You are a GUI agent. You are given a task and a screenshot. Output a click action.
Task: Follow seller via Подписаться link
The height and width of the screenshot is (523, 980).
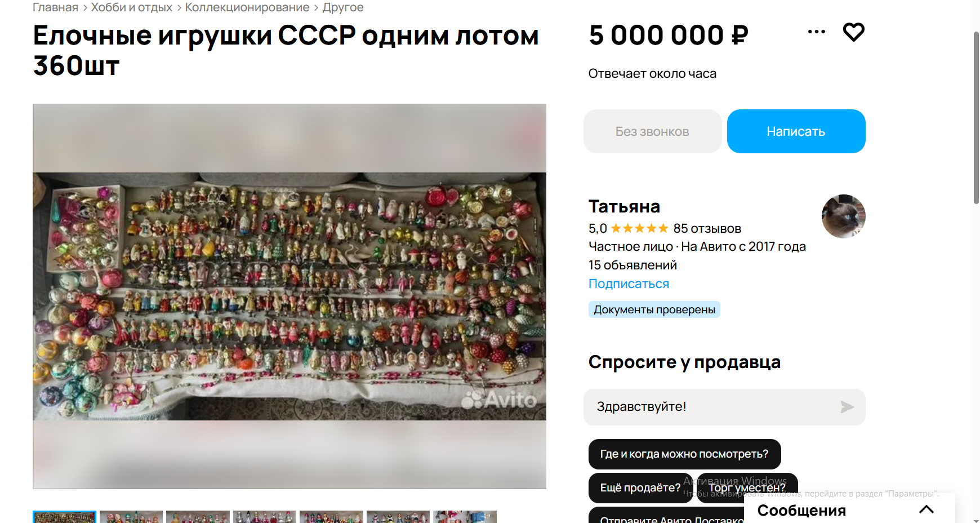[x=629, y=283]
